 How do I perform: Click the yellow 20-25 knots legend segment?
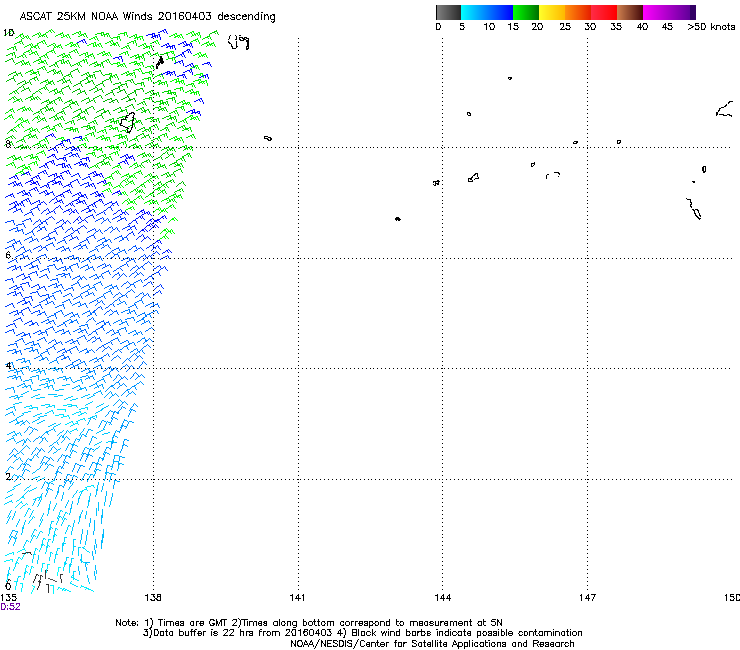click(x=552, y=12)
